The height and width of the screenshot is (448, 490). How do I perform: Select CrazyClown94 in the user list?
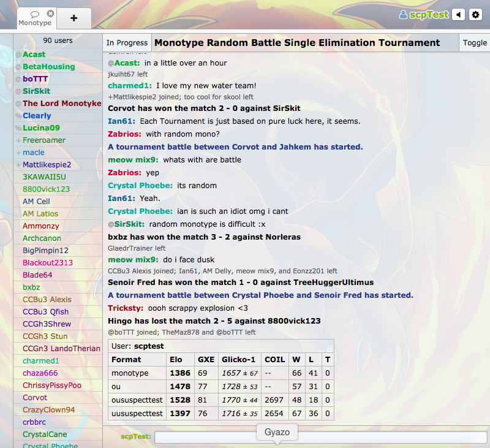click(x=58, y=409)
